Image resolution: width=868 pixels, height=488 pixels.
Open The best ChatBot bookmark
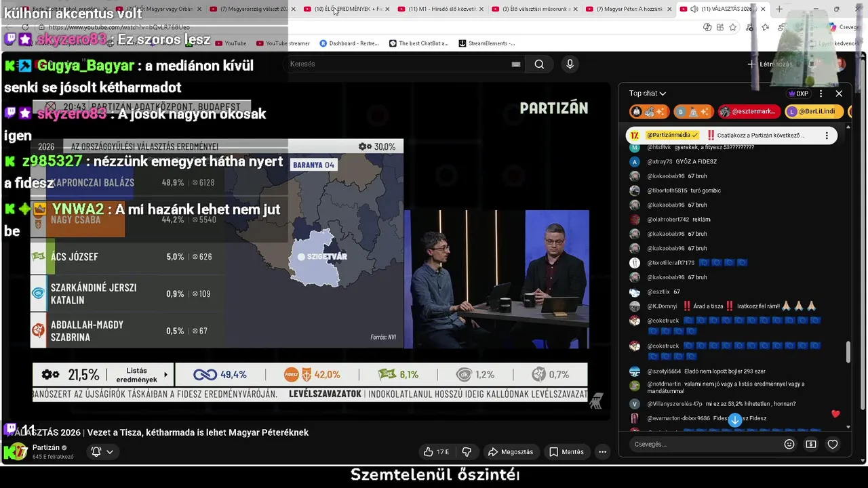click(419, 43)
